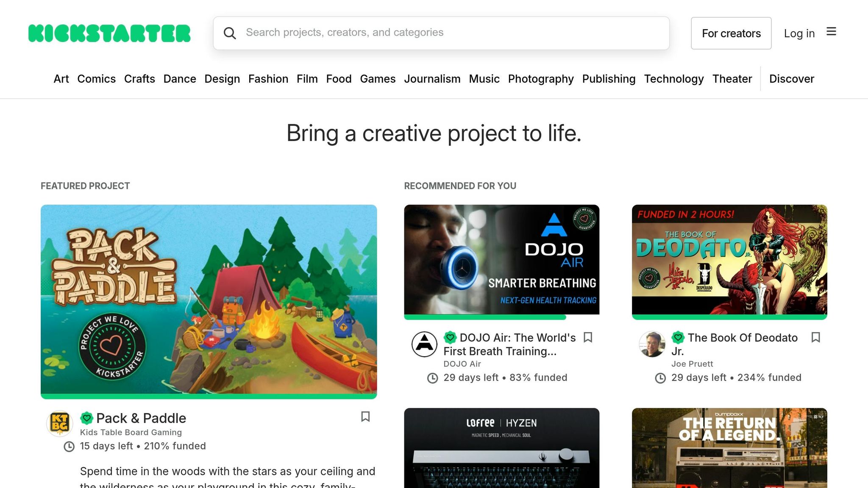Click the Log in link
Viewport: 868px width, 488px height.
pyautogui.click(x=799, y=33)
